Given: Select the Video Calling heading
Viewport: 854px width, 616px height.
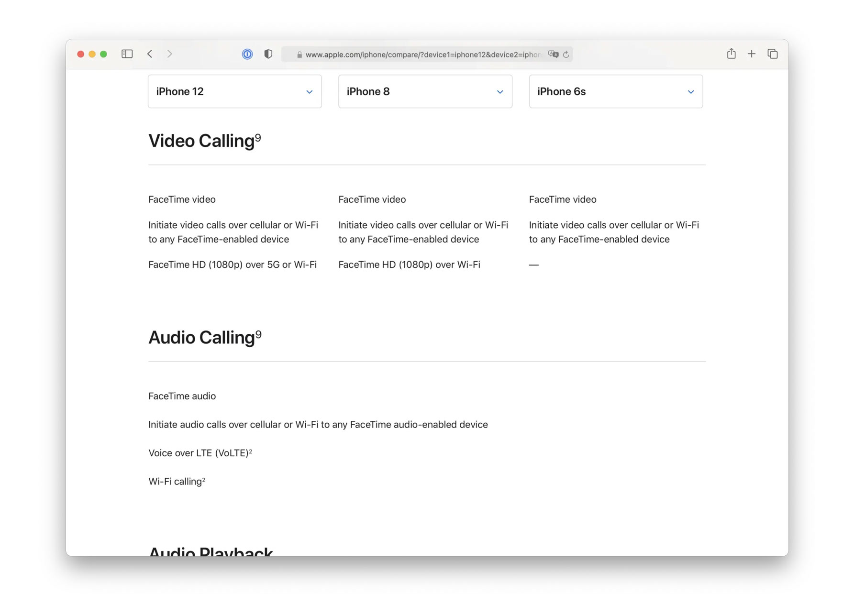Looking at the screenshot, I should click(201, 141).
